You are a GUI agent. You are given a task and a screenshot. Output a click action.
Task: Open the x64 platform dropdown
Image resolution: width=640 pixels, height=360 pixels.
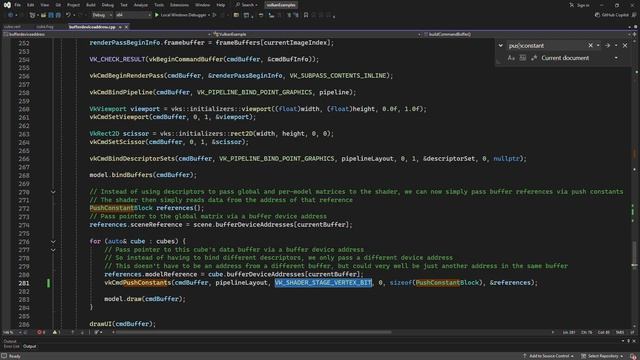133,15
